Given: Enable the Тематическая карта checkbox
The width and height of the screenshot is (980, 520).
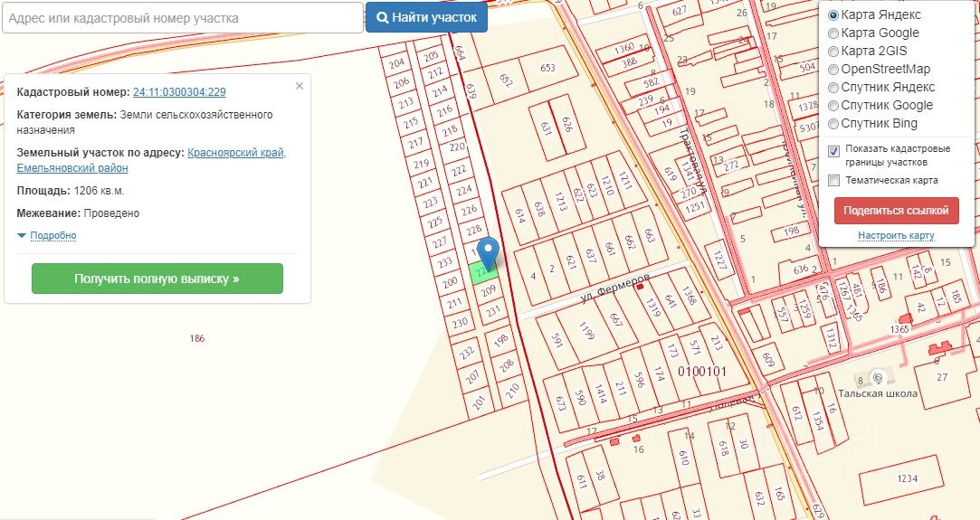Looking at the screenshot, I should click(834, 180).
